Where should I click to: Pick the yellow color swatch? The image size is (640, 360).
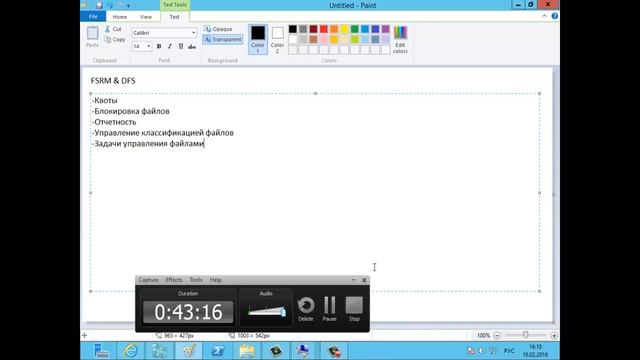tap(344, 29)
